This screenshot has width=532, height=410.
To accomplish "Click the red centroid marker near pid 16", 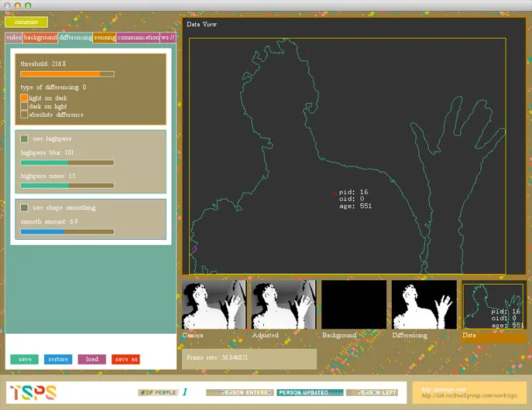I will [x=335, y=194].
